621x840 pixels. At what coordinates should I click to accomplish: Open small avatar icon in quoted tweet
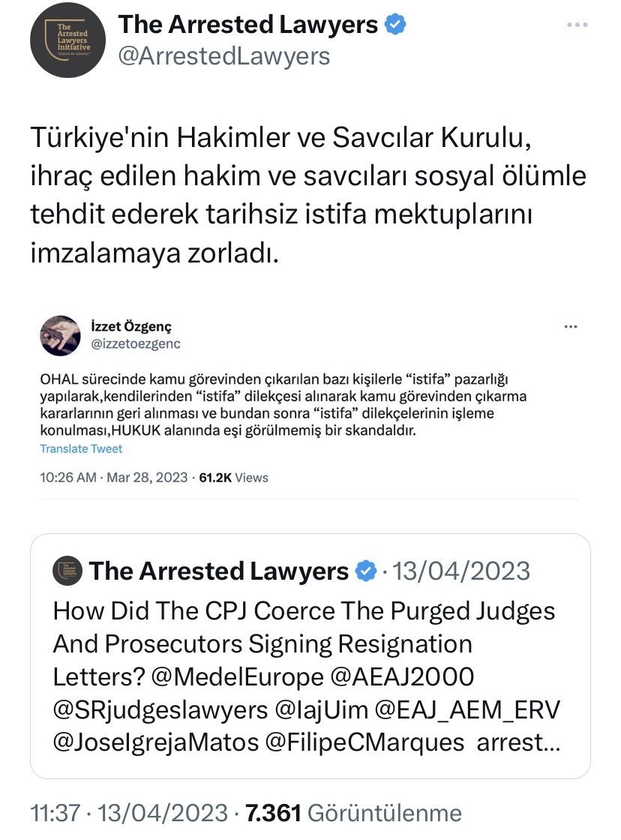[67, 571]
